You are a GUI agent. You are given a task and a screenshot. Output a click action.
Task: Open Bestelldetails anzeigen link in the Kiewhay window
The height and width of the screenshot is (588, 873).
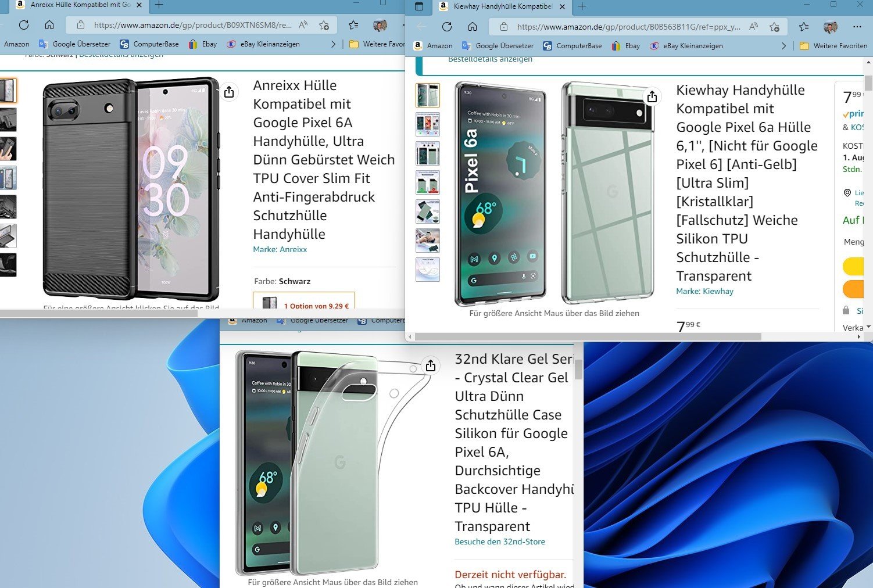click(490, 59)
